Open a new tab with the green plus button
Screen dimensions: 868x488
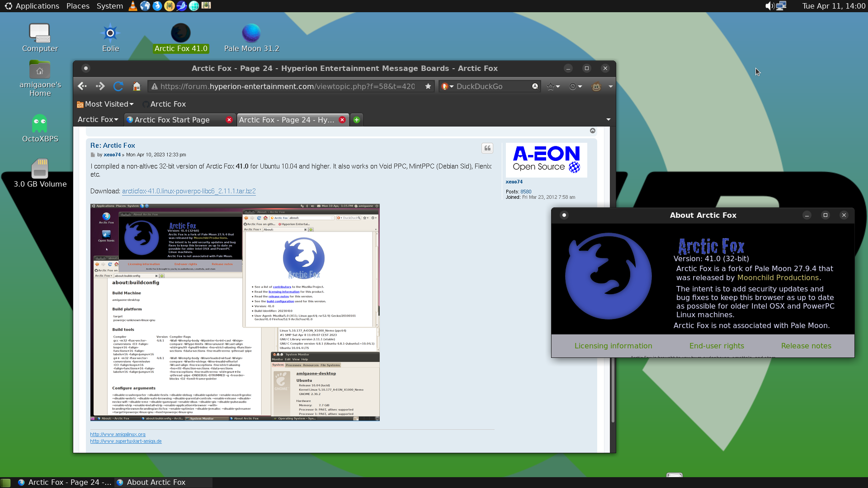[357, 120]
